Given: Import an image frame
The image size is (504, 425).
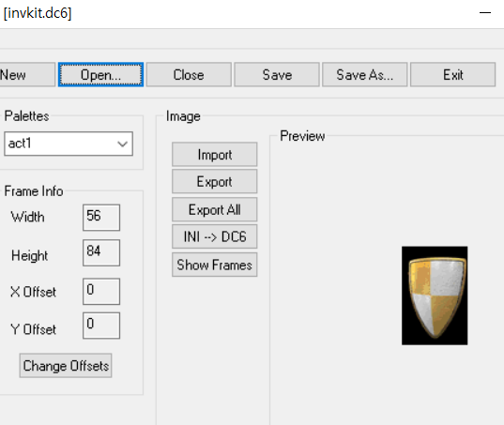Looking at the screenshot, I should pos(214,155).
